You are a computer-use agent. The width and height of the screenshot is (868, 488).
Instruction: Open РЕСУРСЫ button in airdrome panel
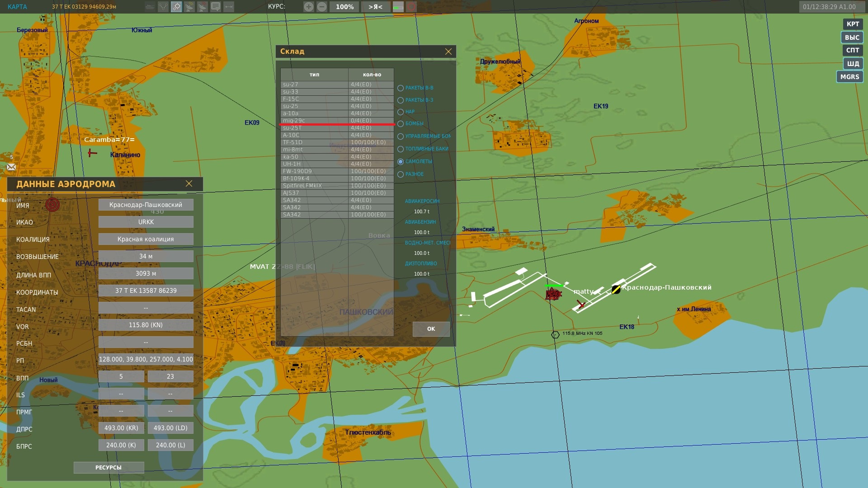(108, 468)
